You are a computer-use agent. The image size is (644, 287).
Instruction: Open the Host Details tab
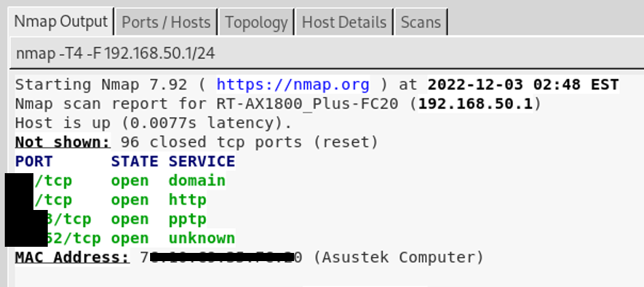pyautogui.click(x=345, y=22)
